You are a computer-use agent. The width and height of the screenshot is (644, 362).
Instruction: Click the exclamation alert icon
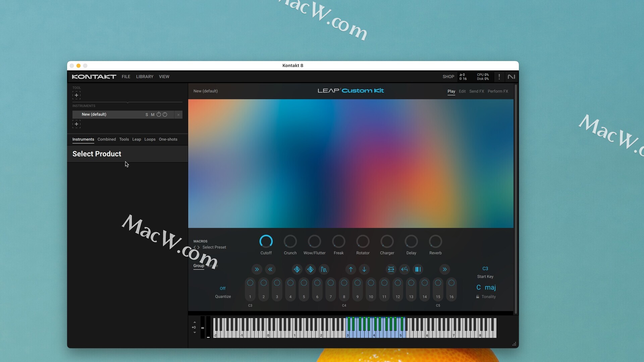(499, 77)
